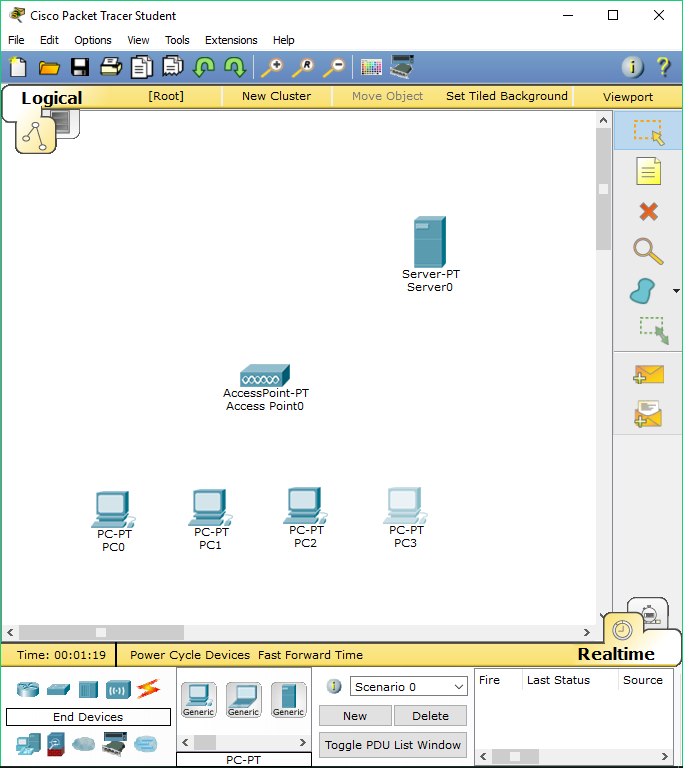Screen dimensions: 683x768
Task: Choose the Draw Polygon shape tool
Action: click(x=642, y=291)
